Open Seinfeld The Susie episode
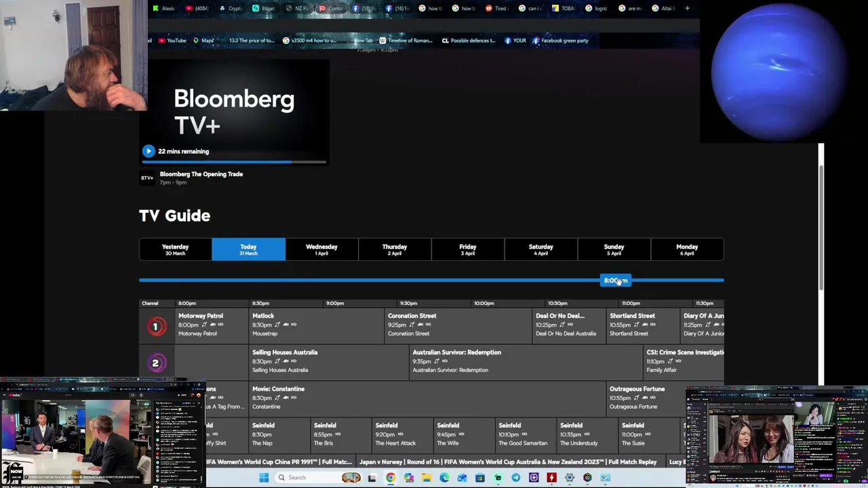The image size is (868, 488). 649,434
